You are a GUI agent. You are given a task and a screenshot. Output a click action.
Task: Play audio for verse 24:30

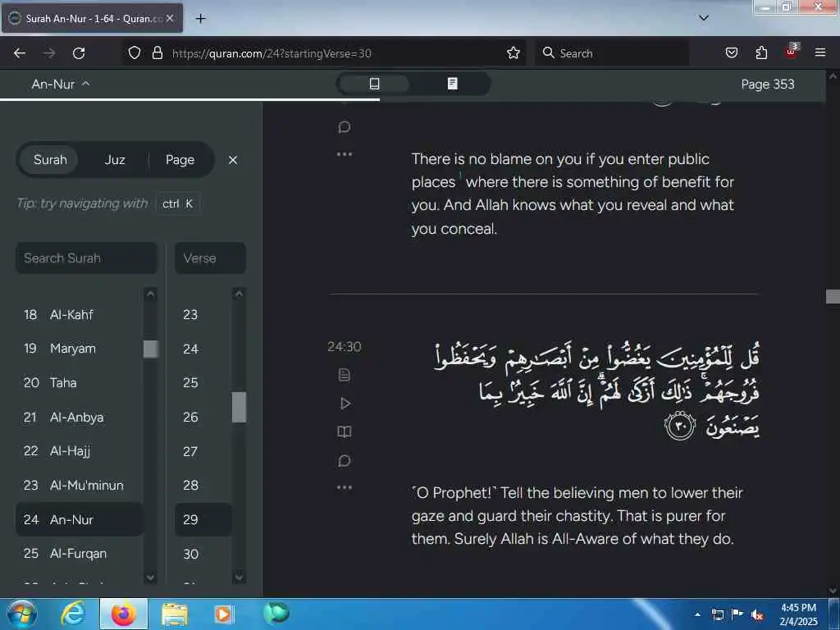click(x=345, y=404)
